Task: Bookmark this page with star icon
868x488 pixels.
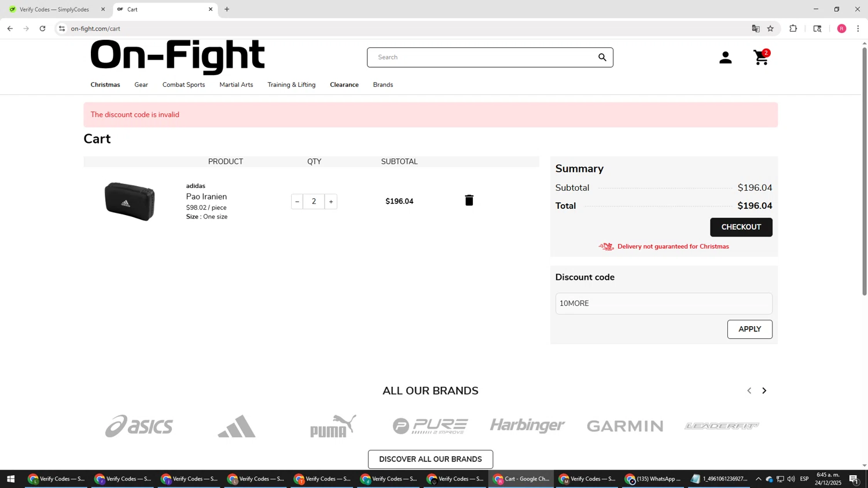Action: 770,28
